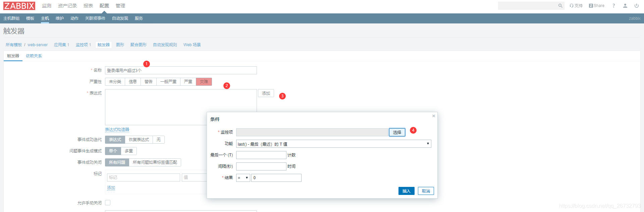Close the 条件 dialog with X
Screen dimensions: 644x212
pyautogui.click(x=434, y=116)
